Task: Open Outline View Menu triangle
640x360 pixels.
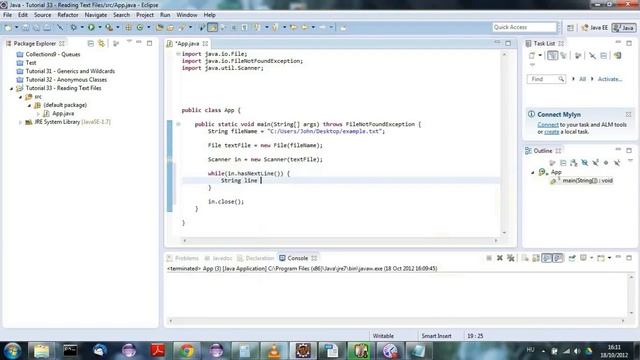Action: click(630, 161)
